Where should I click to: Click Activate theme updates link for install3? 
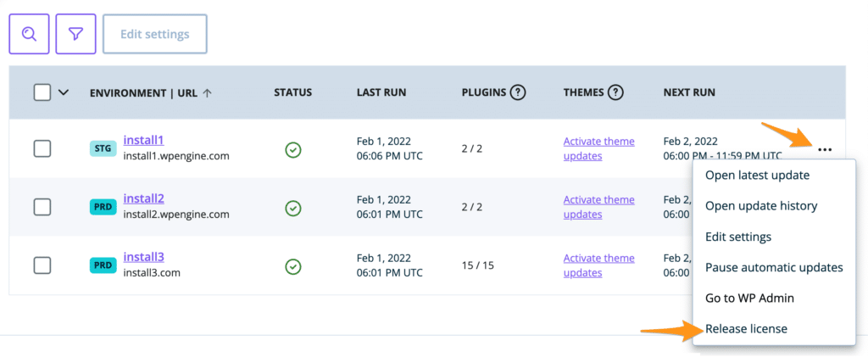coord(599,265)
